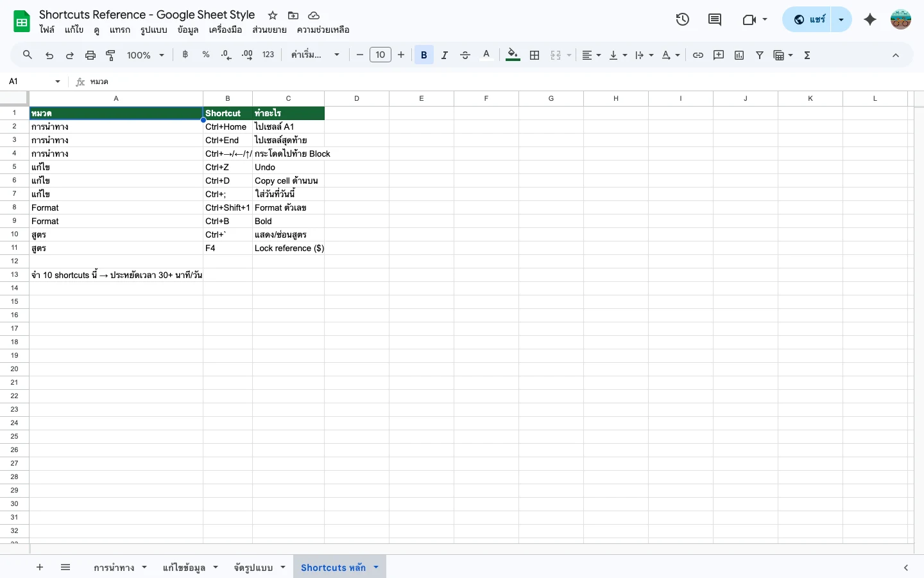Open the Shortcuts หลัก sheet tab menu
This screenshot has width=924, height=578.
376,568
